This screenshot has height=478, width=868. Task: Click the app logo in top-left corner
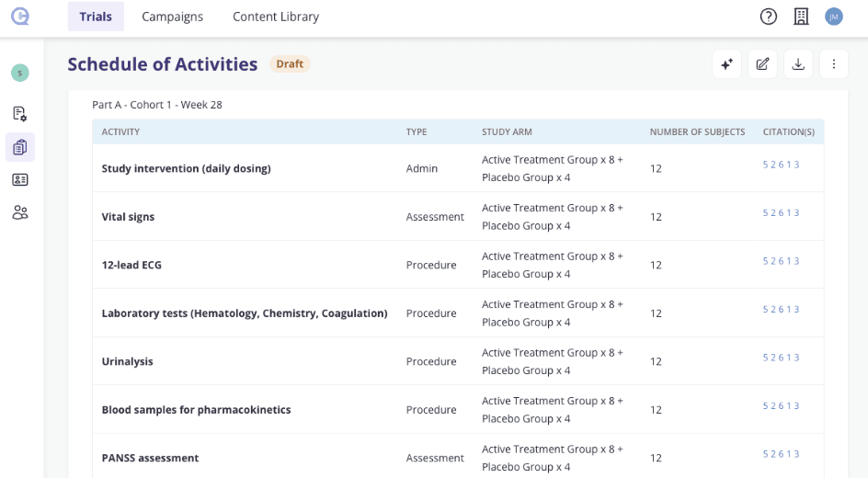[x=20, y=17]
